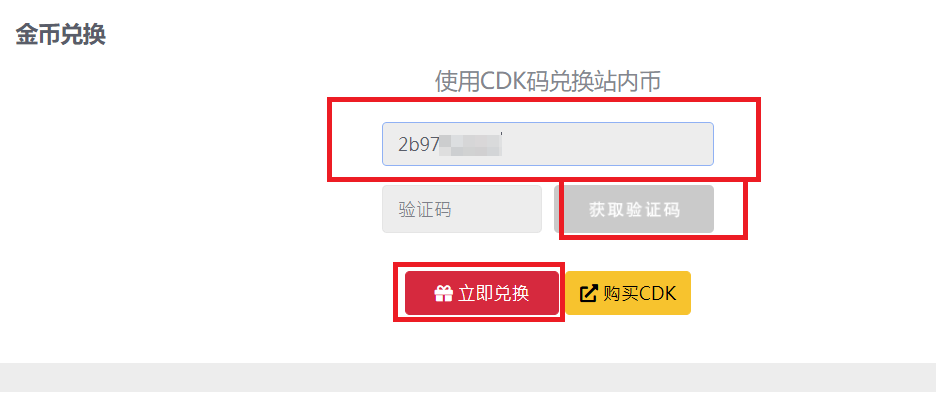936x408 pixels.
Task: Click the 验证码 placeholder text
Action: click(x=425, y=210)
